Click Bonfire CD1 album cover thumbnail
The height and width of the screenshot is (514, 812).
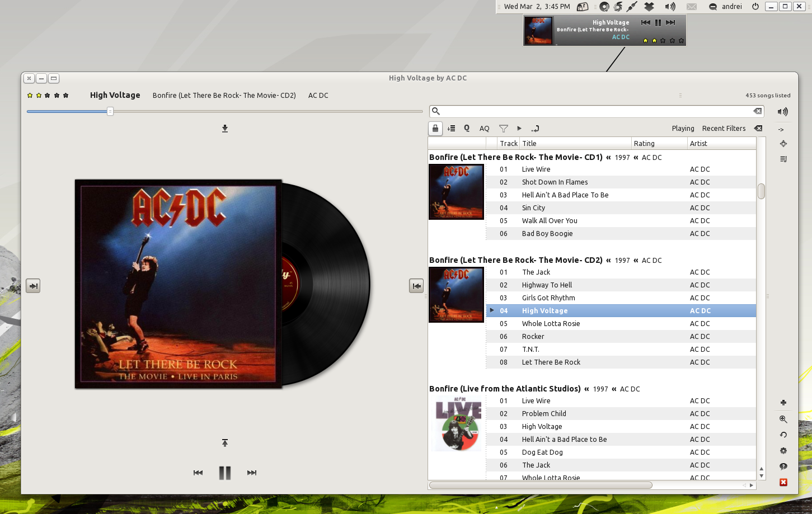click(456, 192)
